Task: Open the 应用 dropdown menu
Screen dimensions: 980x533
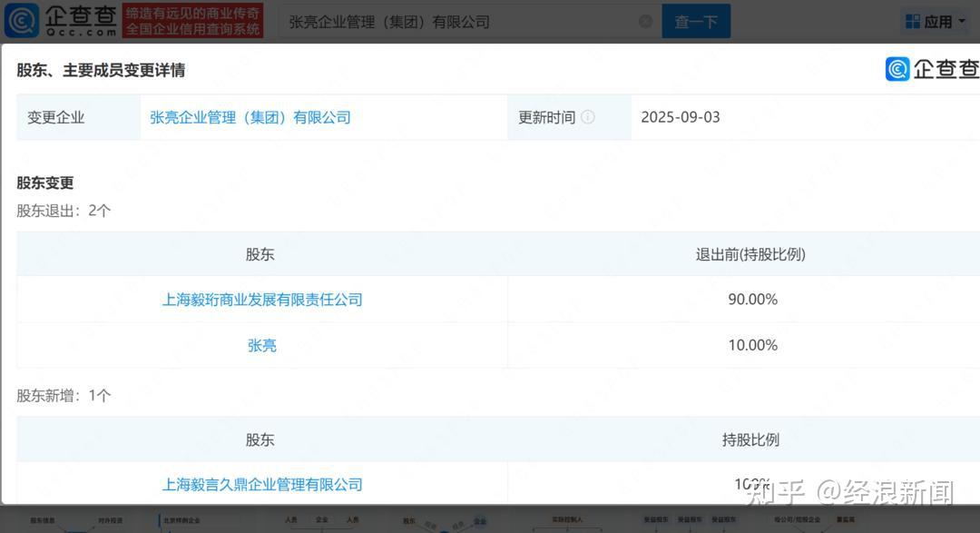Action: coord(936,22)
